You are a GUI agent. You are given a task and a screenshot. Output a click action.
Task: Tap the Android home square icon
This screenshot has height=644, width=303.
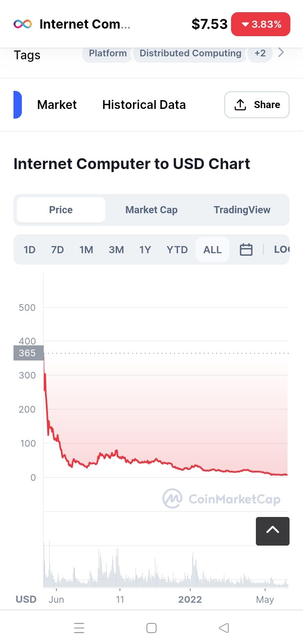[151, 628]
